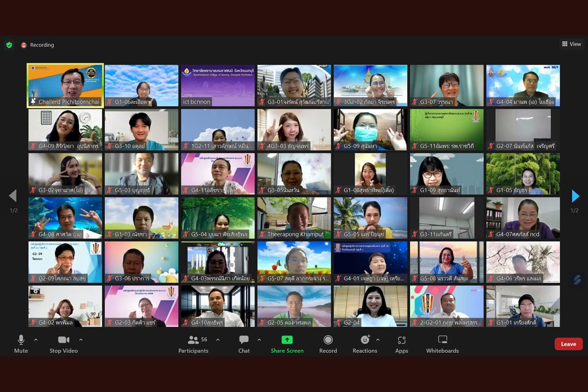Select Chailerd Pichitpornchai's video tile
The width and height of the screenshot is (588, 392).
point(65,86)
